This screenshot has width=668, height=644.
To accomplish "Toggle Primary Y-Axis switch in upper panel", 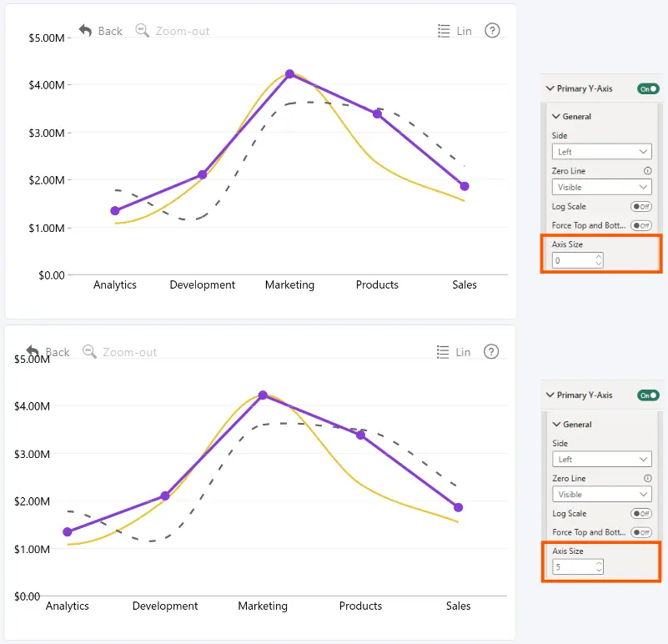I will pos(648,88).
